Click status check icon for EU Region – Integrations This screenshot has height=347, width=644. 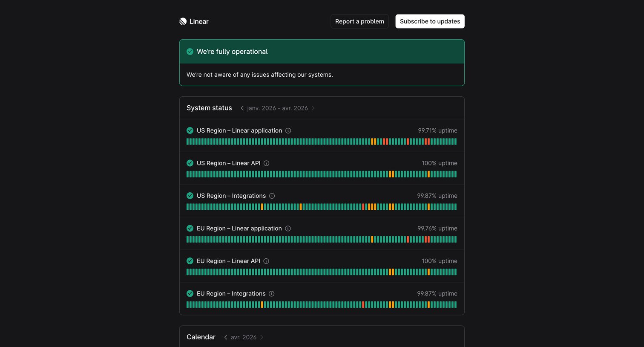[x=190, y=293]
